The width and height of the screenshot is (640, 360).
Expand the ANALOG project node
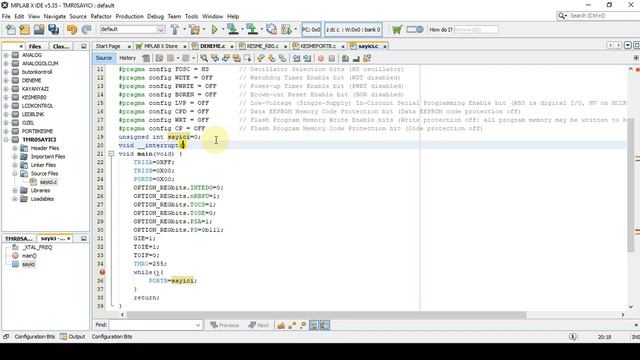6,55
